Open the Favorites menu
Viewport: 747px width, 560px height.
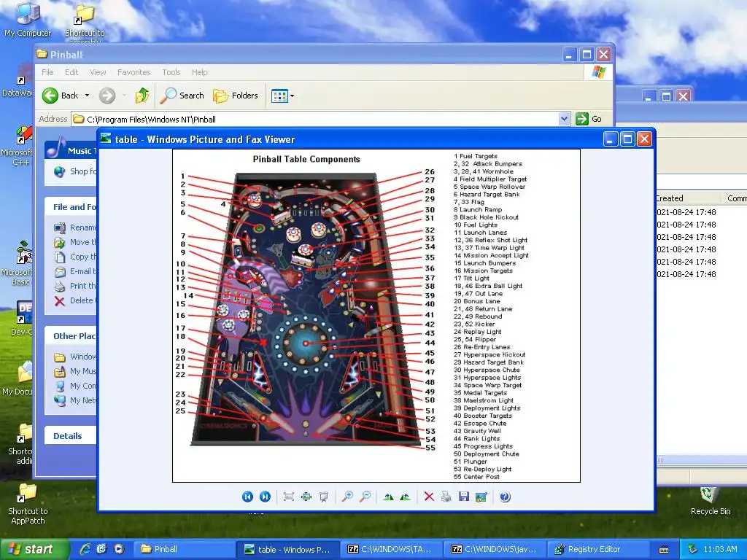[x=134, y=72]
